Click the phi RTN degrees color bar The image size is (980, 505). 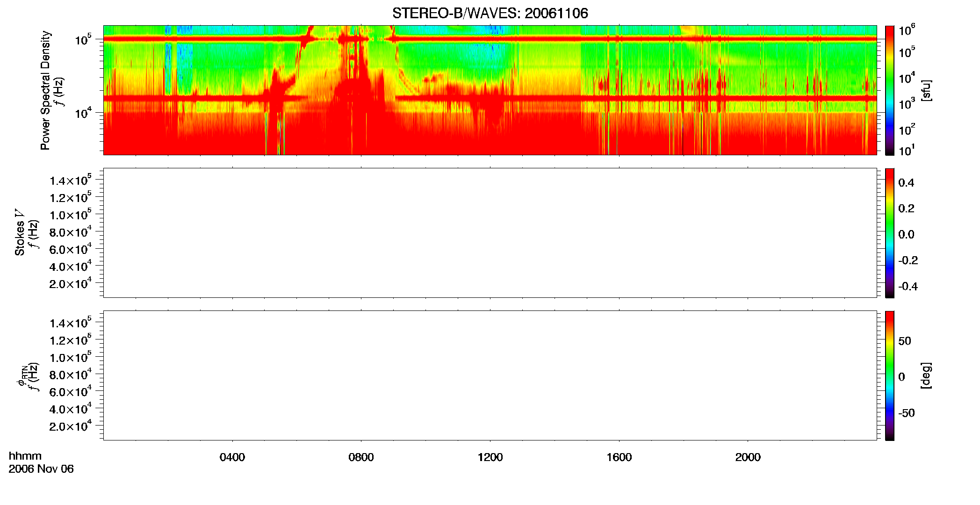[x=890, y=375]
